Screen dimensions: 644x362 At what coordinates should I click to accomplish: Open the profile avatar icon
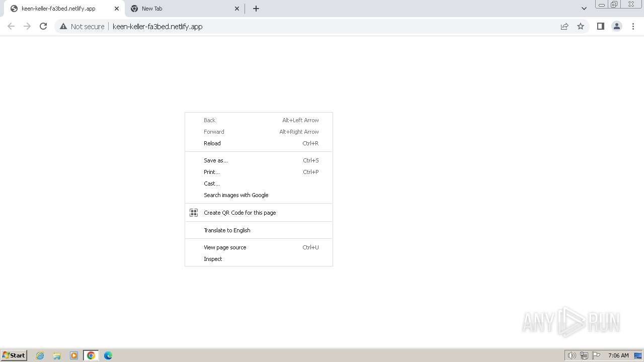tap(617, 26)
